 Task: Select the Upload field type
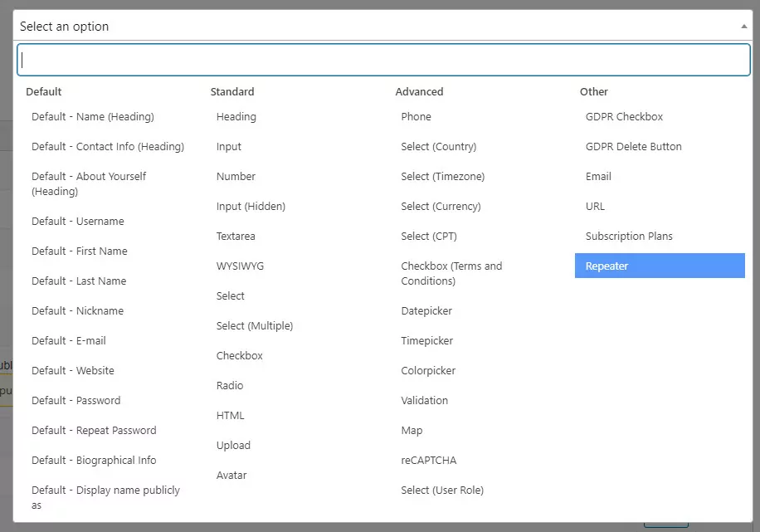pos(233,445)
